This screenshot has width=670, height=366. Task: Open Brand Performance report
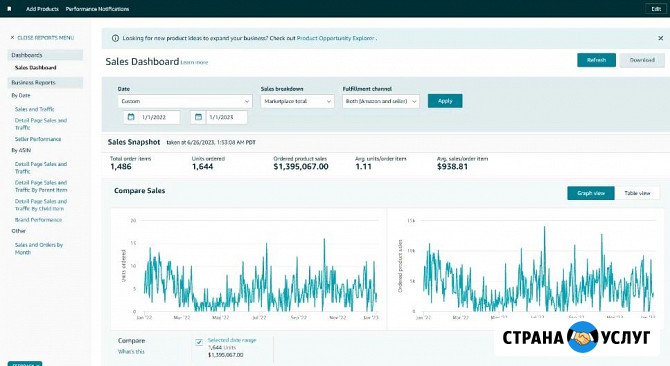(x=38, y=220)
